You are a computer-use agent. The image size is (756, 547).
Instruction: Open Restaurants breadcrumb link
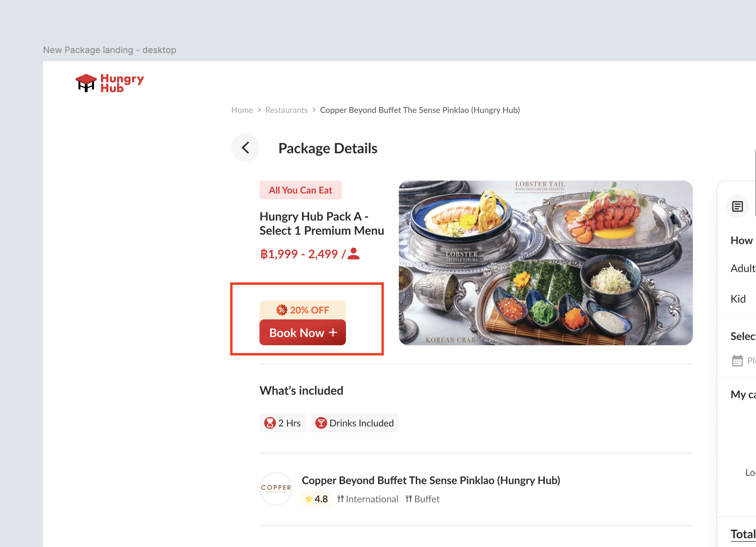click(286, 110)
